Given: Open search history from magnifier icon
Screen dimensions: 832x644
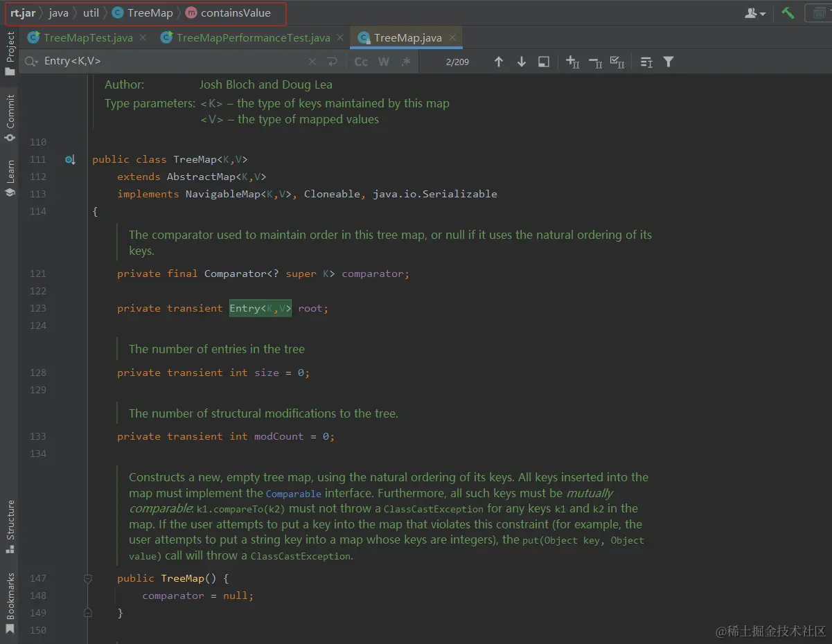Looking at the screenshot, I should 31,62.
